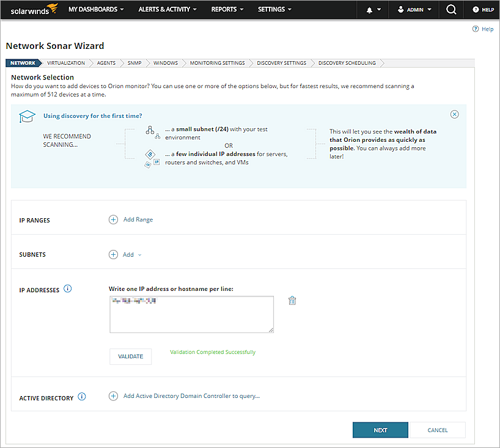
Task: Dismiss the first-time discovery banner
Action: tap(454, 114)
